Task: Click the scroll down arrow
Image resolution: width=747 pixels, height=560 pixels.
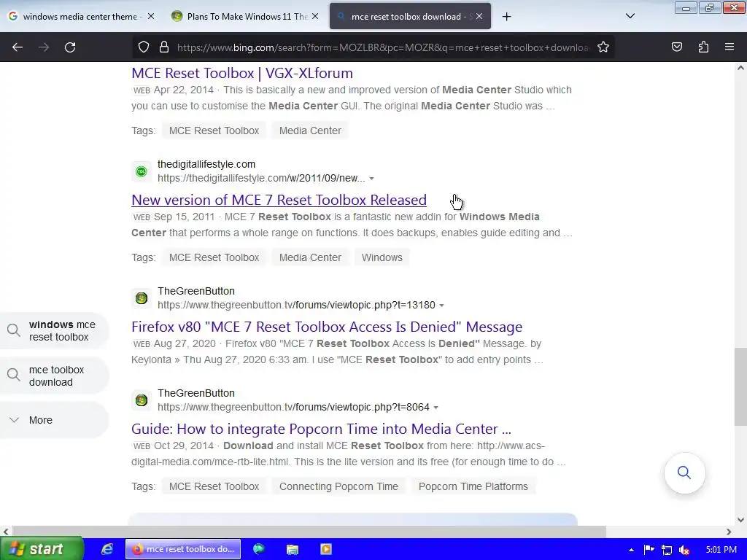Action: coord(740,519)
